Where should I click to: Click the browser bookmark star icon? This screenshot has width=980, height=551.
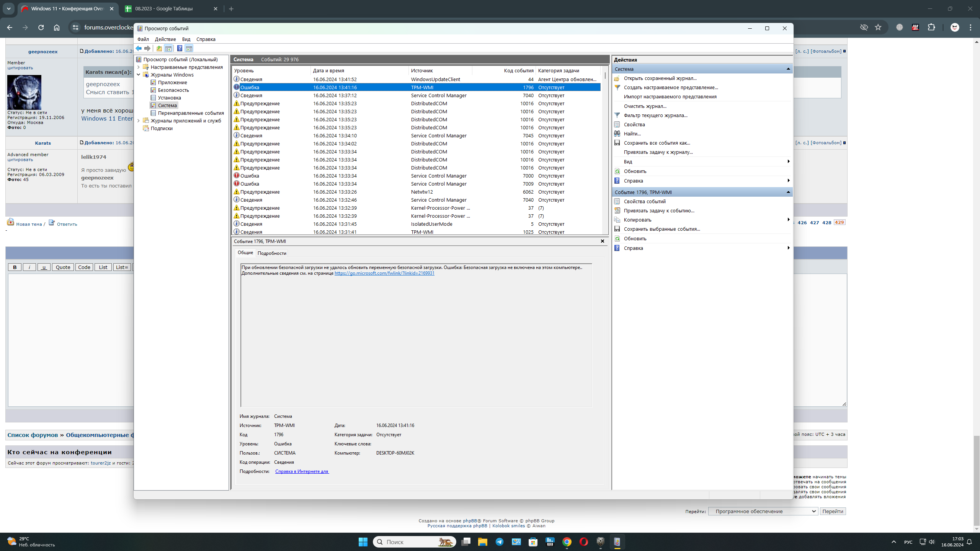pyautogui.click(x=878, y=27)
